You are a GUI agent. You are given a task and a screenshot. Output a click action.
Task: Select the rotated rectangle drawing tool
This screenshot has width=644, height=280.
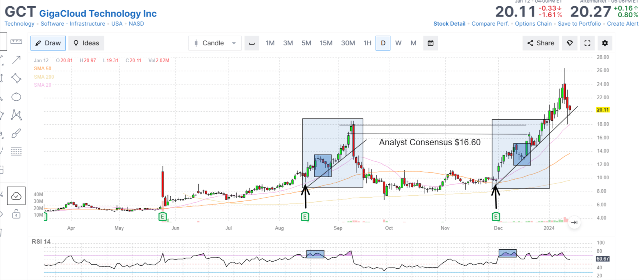[16, 78]
